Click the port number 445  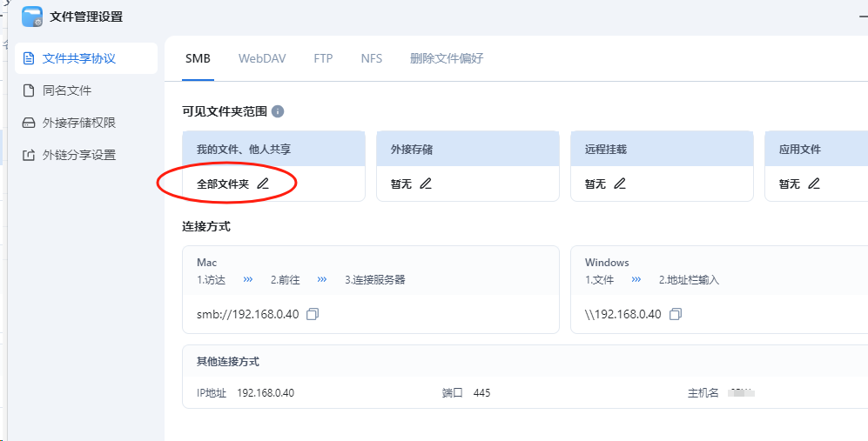click(481, 393)
